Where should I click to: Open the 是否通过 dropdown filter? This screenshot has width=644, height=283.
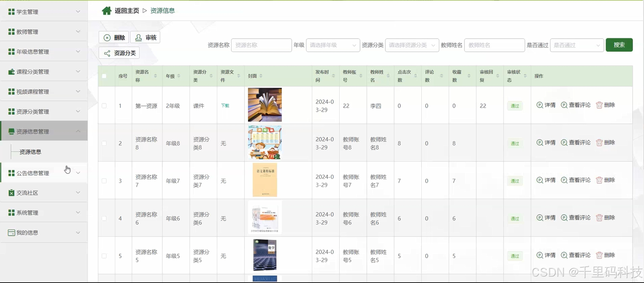click(577, 45)
